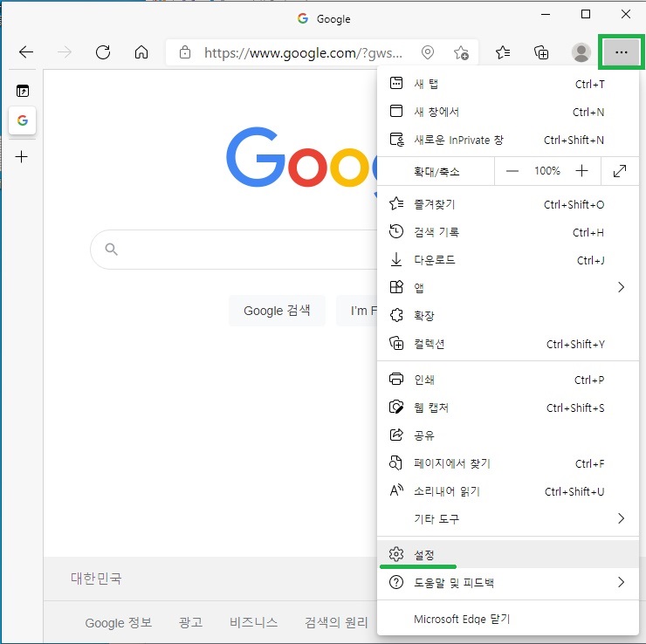Reload the current page
This screenshot has height=644, width=646.
coord(103,52)
